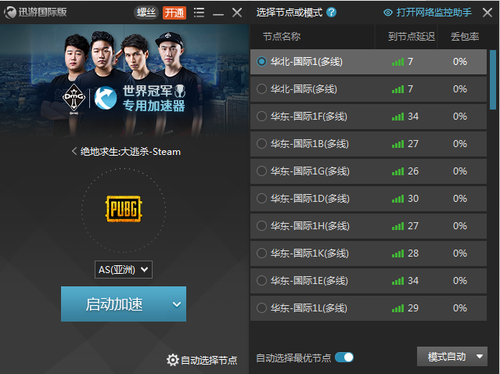Click signal bars icon of 华北-国际1(多线)
Screen dimensions: 500x374
398,62
